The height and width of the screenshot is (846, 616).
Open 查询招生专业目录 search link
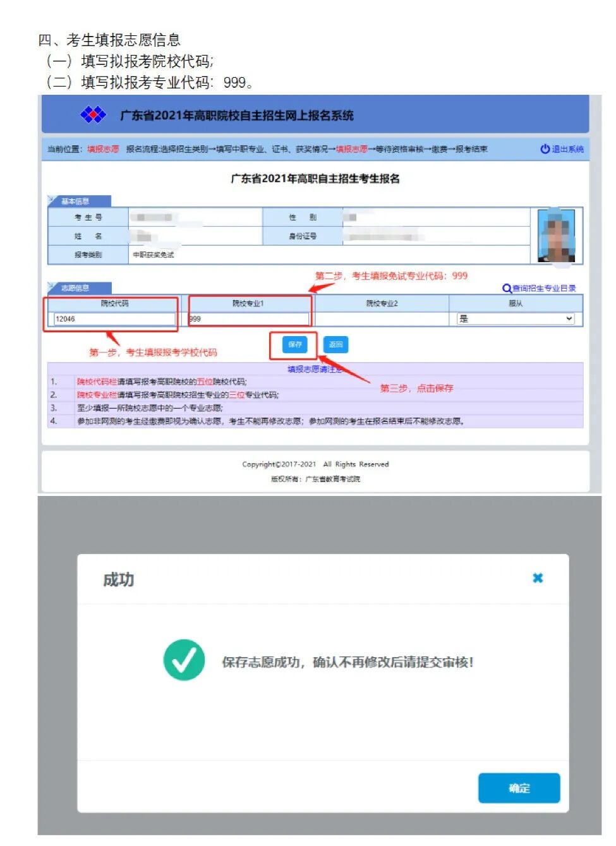tap(544, 288)
